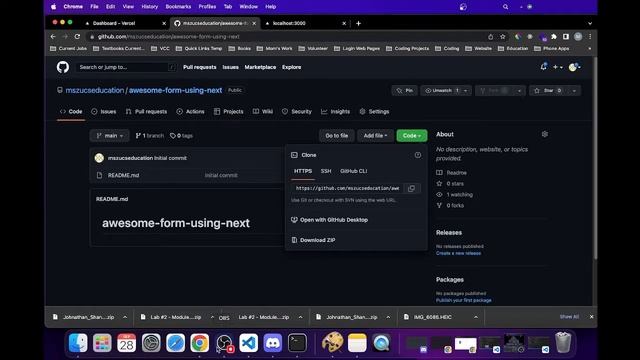Edit About section gear icon

[x=544, y=134]
